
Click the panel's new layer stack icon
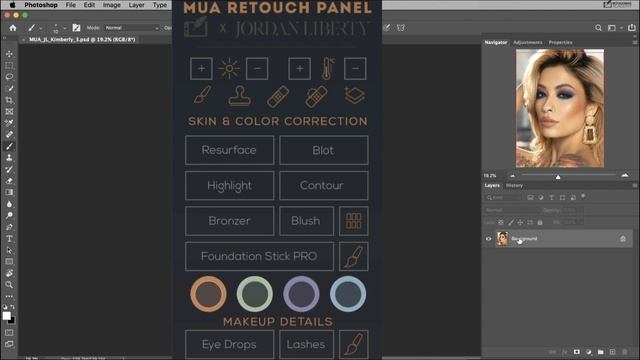tap(354, 96)
